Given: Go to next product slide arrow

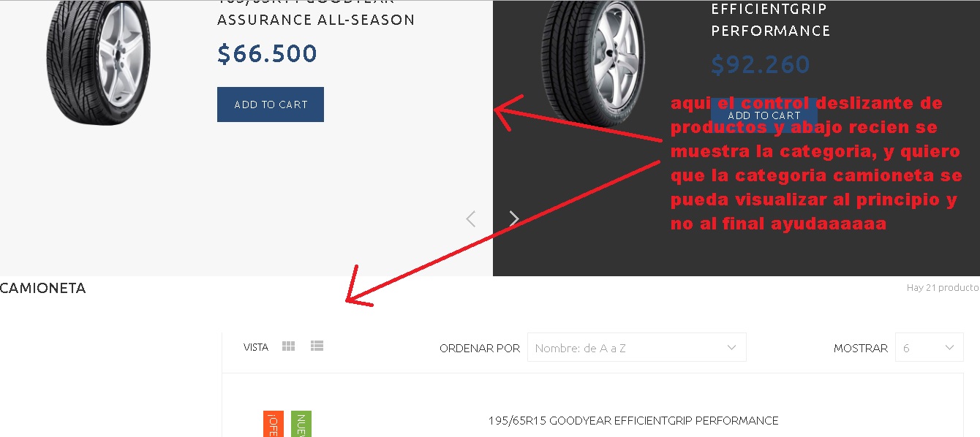Looking at the screenshot, I should point(514,218).
